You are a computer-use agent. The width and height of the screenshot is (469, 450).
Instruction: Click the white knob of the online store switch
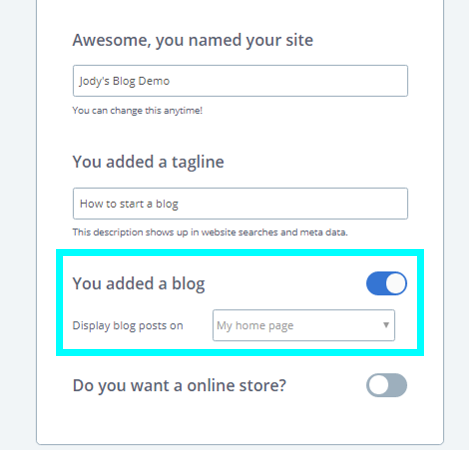(x=378, y=386)
